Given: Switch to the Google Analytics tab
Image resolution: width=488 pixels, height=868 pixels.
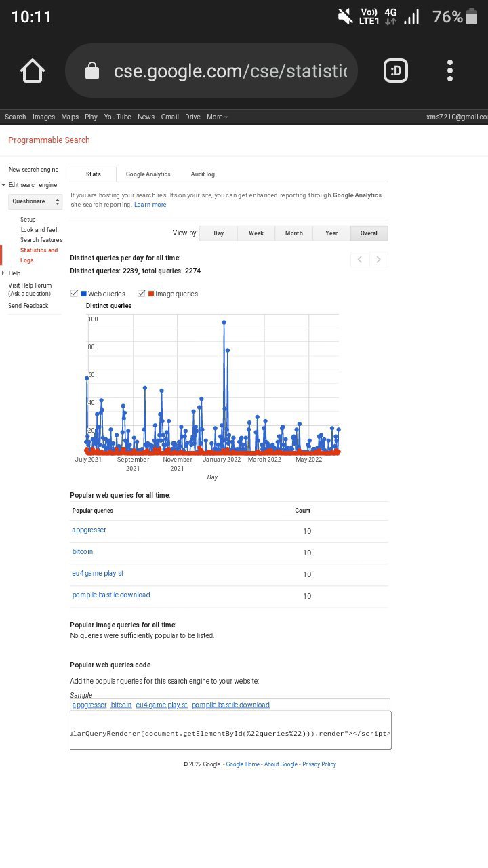Looking at the screenshot, I should (x=148, y=174).
